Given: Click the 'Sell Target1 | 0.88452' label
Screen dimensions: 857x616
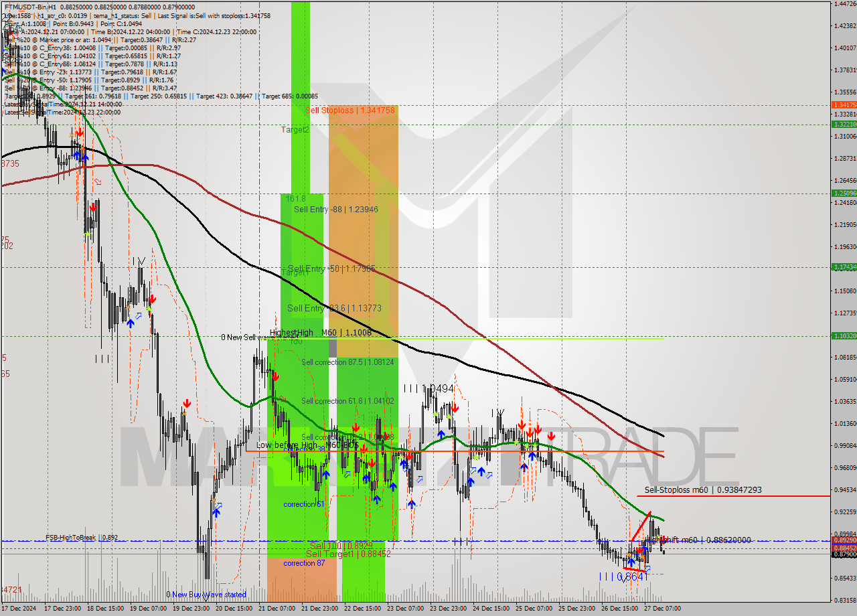Looking at the screenshot, I should tap(348, 554).
